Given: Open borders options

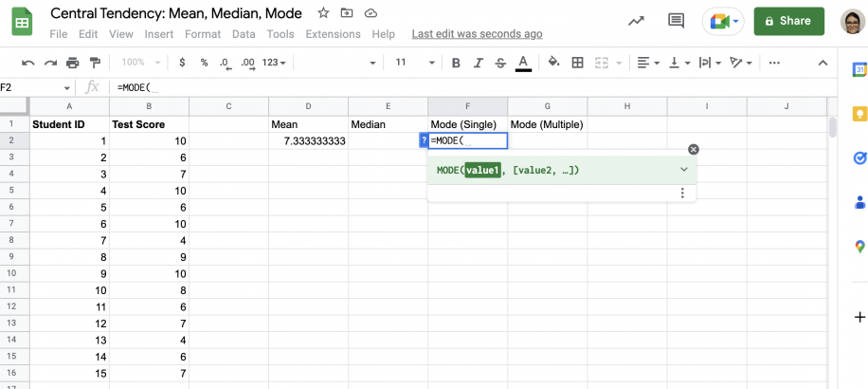Looking at the screenshot, I should 577,63.
